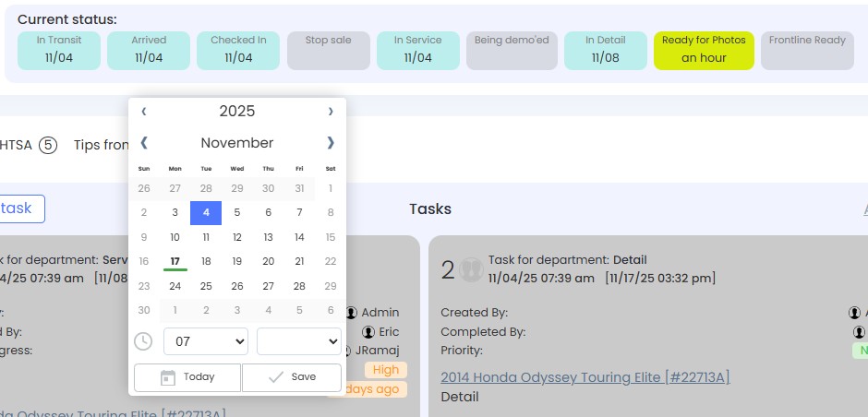This screenshot has height=417, width=868.
Task: Select November 17 in the calendar
Action: pyautogui.click(x=175, y=261)
